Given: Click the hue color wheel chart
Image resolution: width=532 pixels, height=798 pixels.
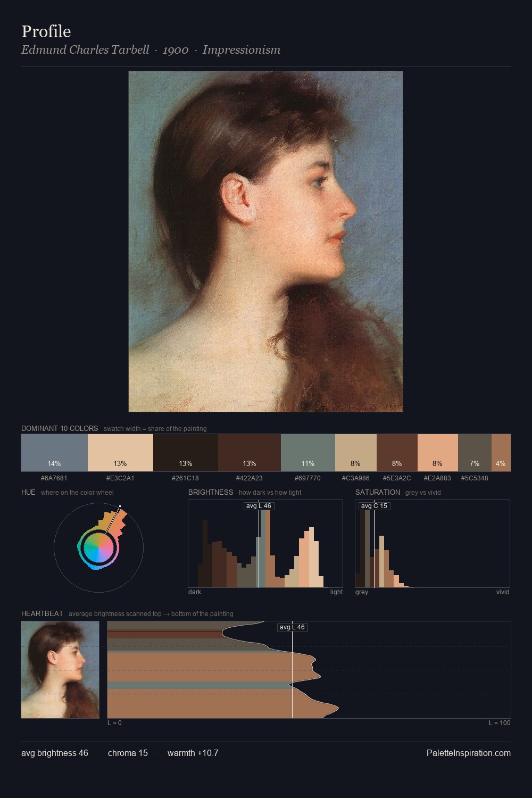Looking at the screenshot, I should point(98,547).
